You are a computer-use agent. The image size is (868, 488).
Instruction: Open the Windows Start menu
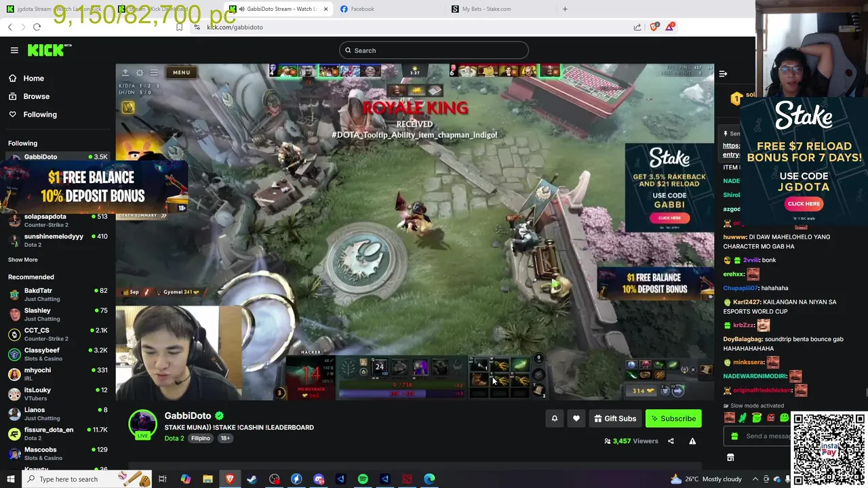click(10, 479)
